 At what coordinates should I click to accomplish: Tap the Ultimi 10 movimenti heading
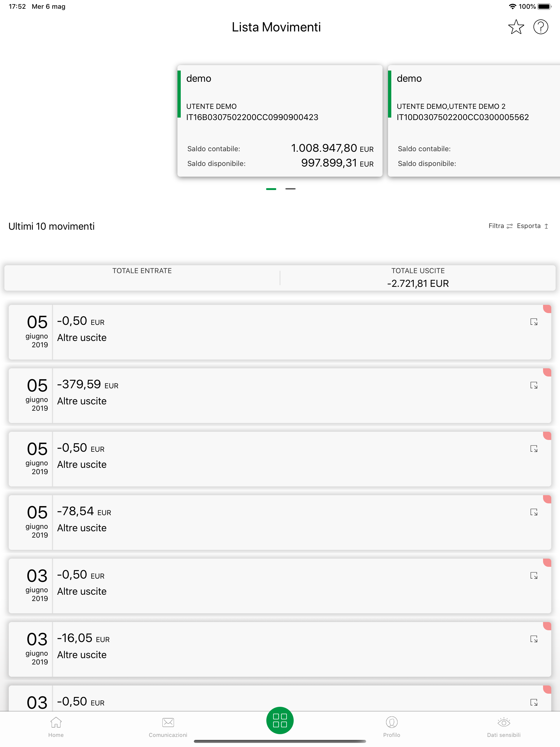51,226
